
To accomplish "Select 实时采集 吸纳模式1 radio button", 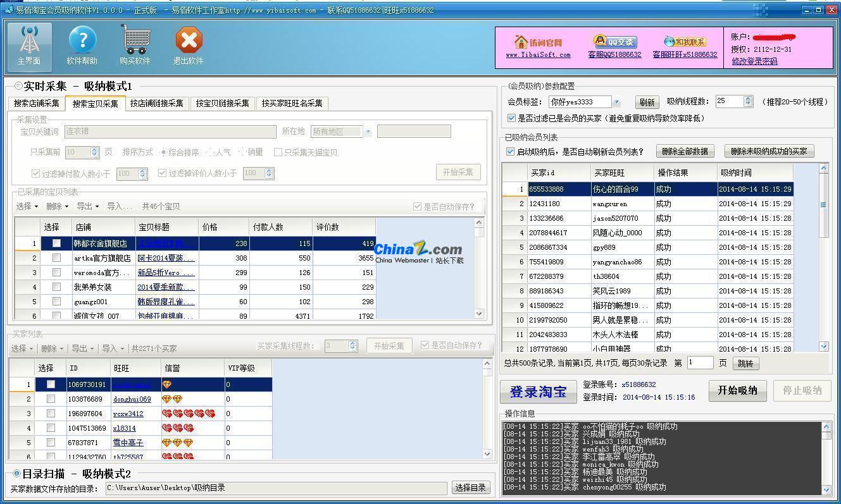I will point(18,86).
